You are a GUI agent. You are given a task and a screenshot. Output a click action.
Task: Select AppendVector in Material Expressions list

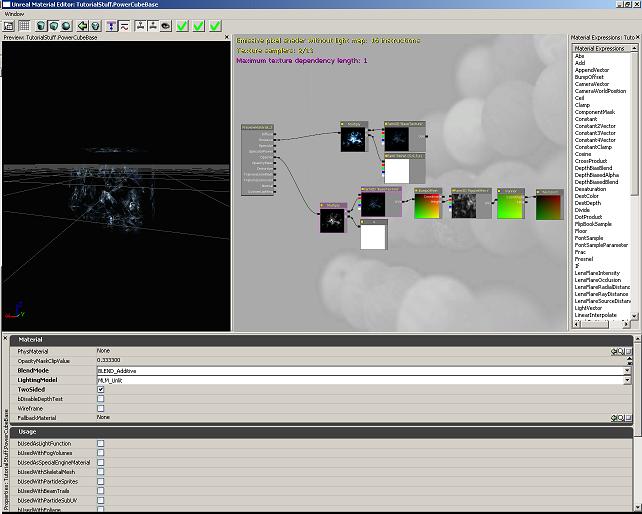click(x=592, y=70)
